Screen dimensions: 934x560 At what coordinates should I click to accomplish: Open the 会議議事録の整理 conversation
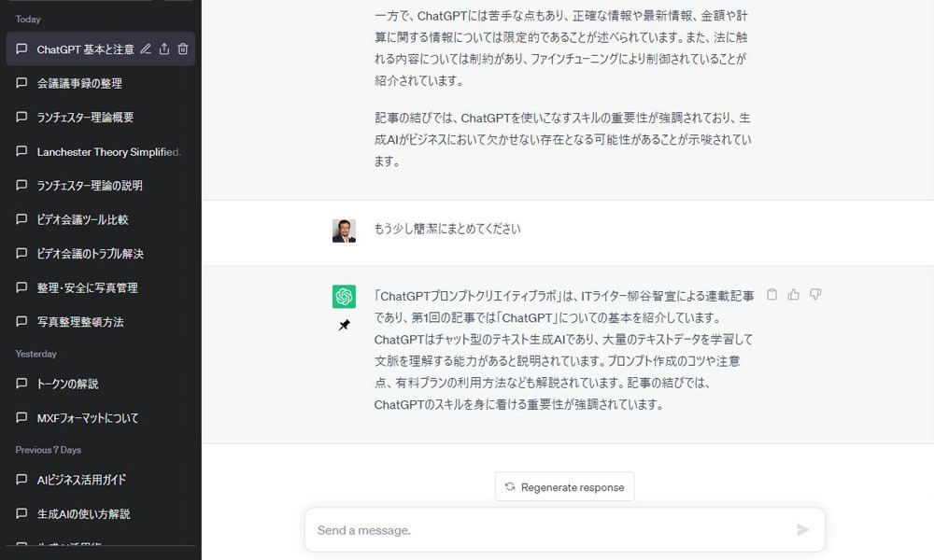[x=101, y=83]
